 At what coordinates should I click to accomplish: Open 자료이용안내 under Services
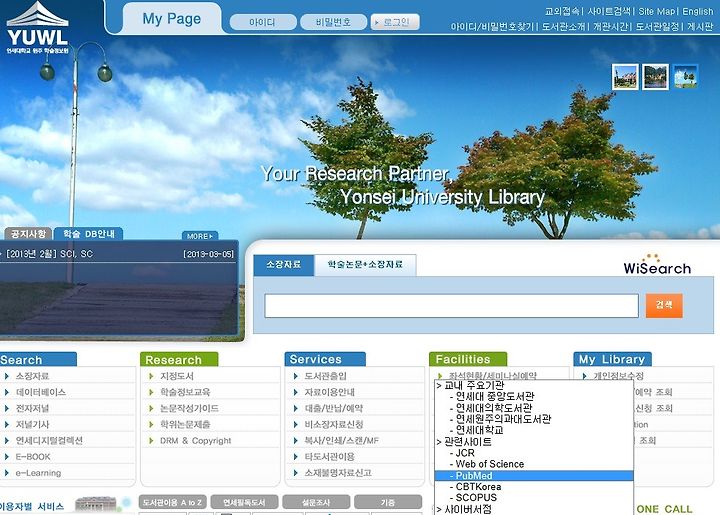tap(330, 392)
